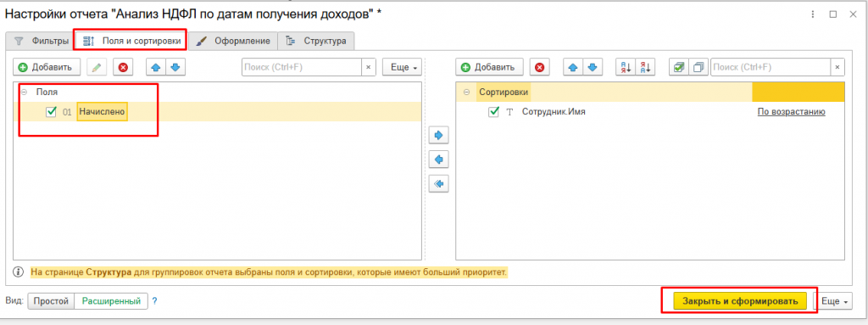This screenshot has width=868, height=325.
Task: Click Закрыть и сформировать button
Action: 740,301
